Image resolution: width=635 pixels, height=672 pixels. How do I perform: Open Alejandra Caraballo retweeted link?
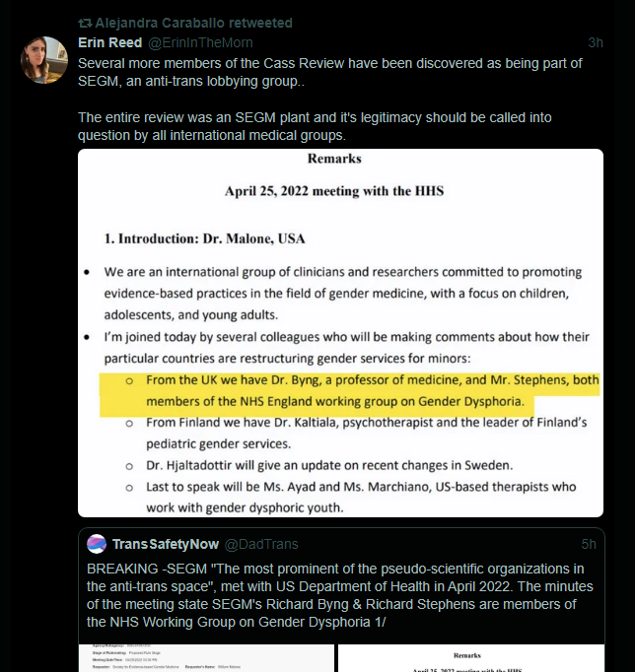[193, 23]
